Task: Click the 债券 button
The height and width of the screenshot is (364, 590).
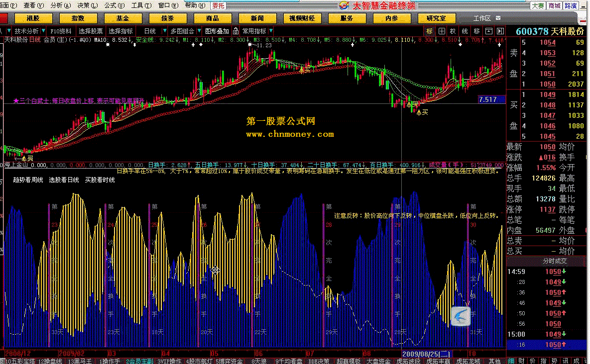Action: point(168,18)
